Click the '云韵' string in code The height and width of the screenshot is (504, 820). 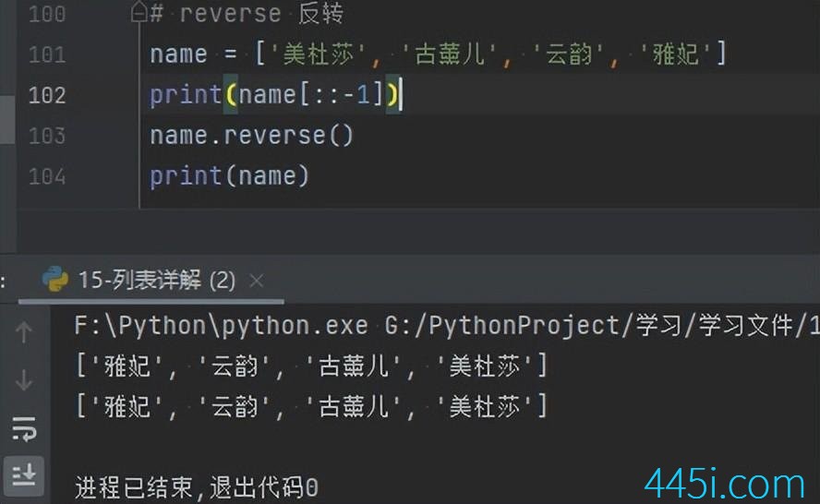tap(569, 54)
